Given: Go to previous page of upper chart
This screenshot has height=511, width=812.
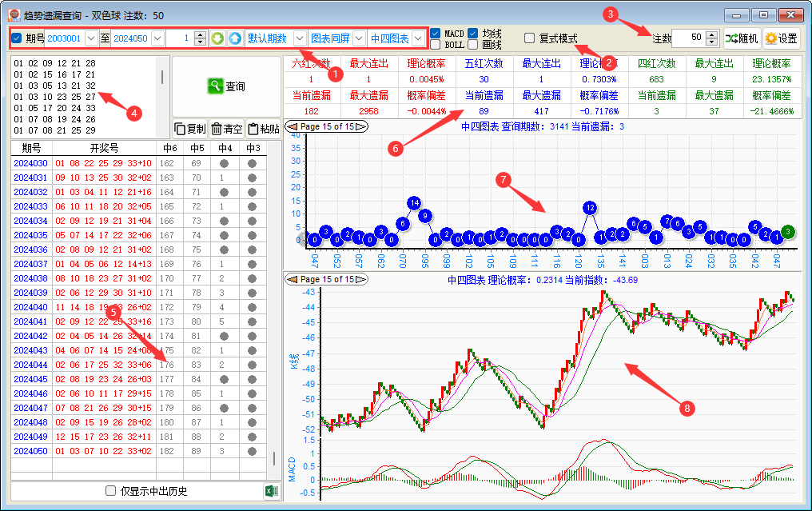Looking at the screenshot, I should tap(292, 126).
